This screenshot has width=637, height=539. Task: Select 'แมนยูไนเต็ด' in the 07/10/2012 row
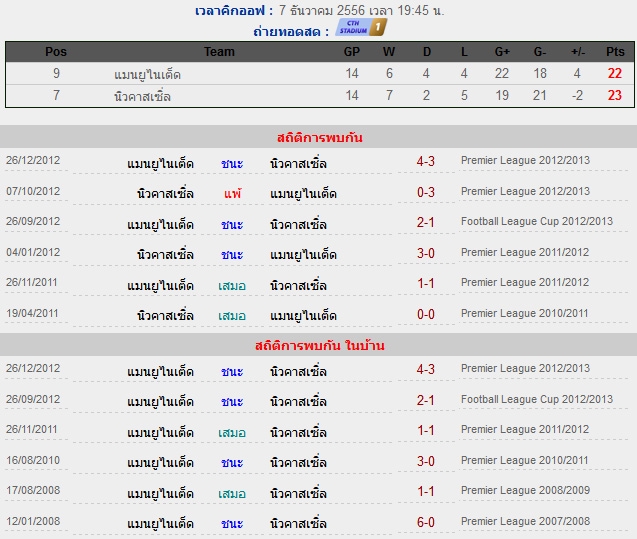303,194
